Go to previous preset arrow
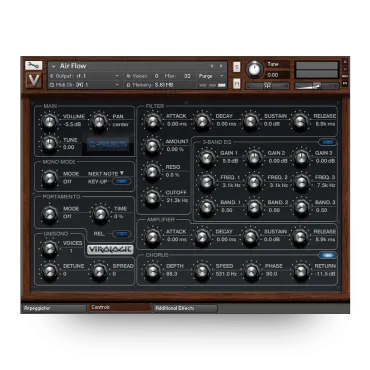This screenshot has width=370, height=370. coord(212,66)
